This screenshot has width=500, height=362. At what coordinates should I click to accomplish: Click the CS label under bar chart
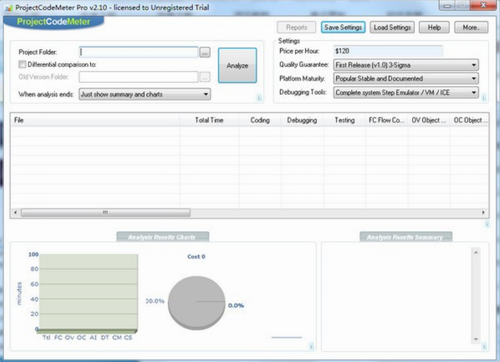tap(128, 338)
